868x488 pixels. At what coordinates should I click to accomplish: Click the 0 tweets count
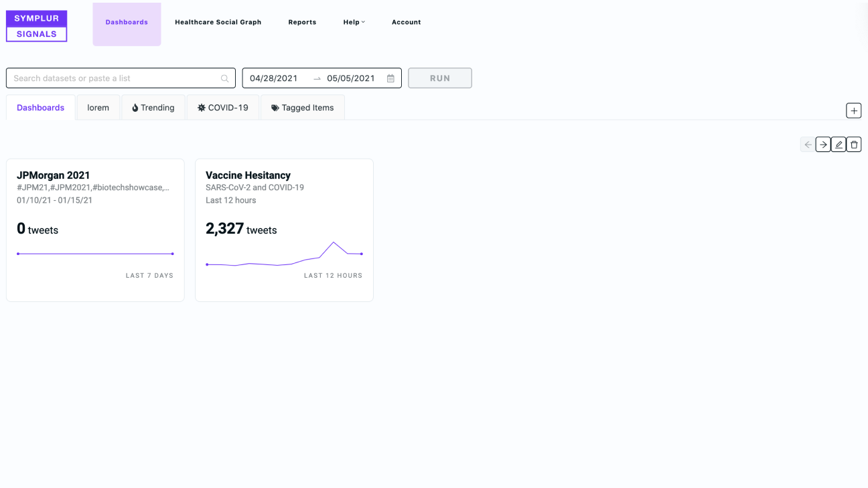coord(38,229)
